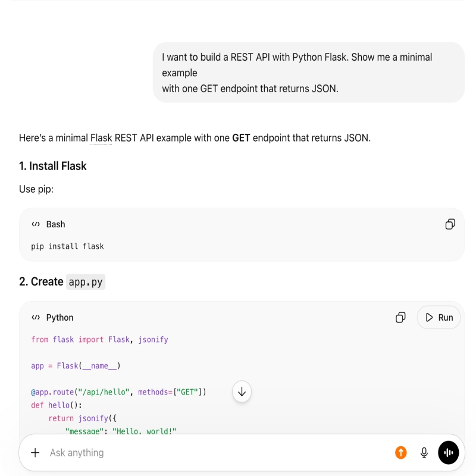Click the Python language label

click(x=60, y=318)
